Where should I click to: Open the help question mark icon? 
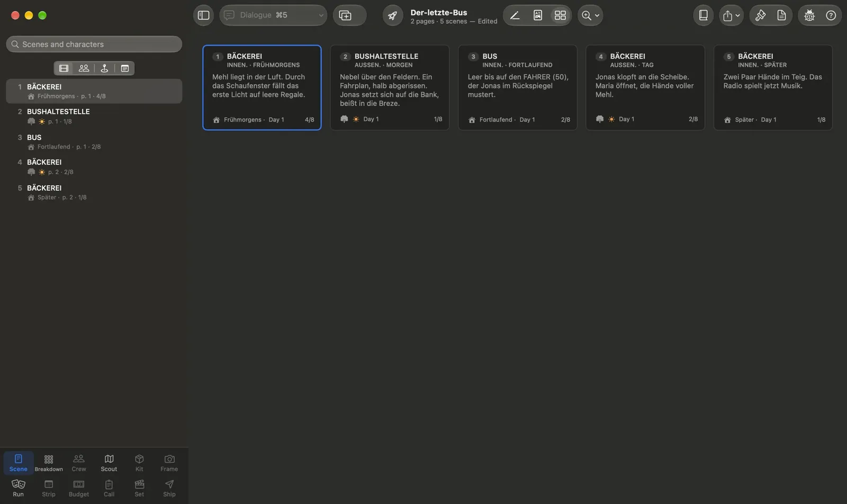(831, 15)
